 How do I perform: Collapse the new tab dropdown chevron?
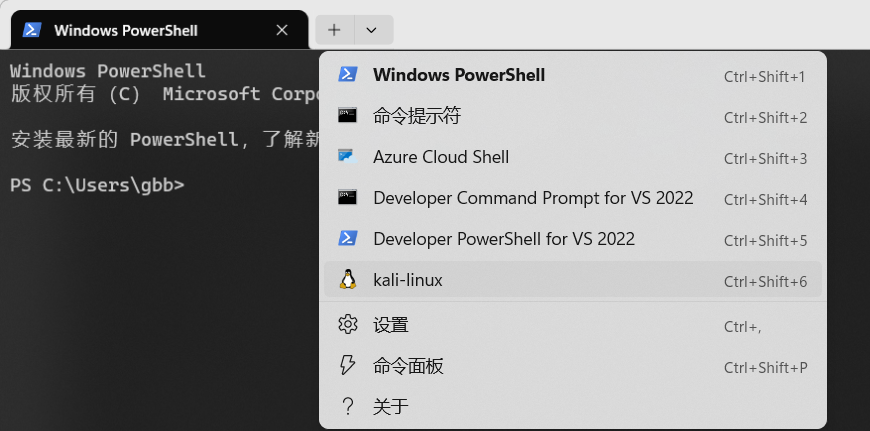point(371,30)
